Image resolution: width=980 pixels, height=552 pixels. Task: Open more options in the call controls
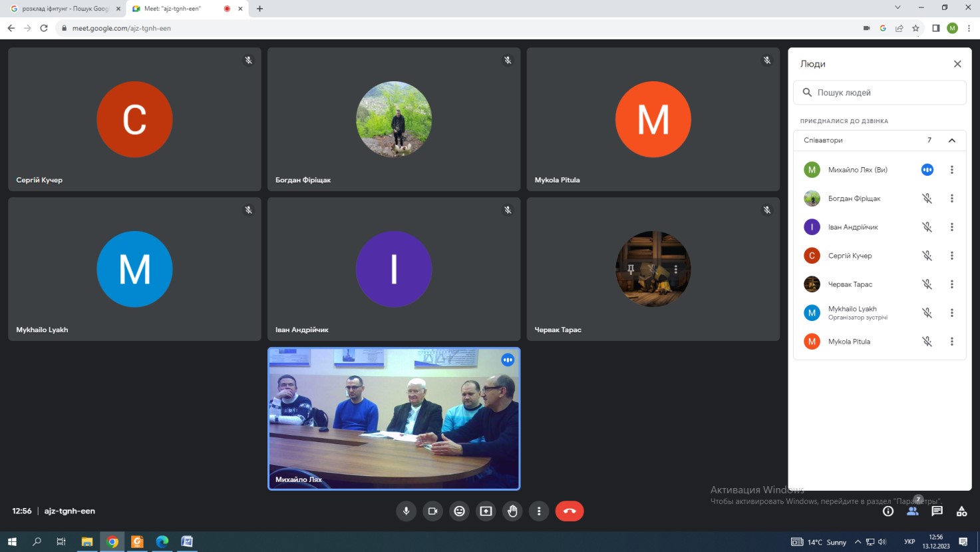(x=539, y=511)
